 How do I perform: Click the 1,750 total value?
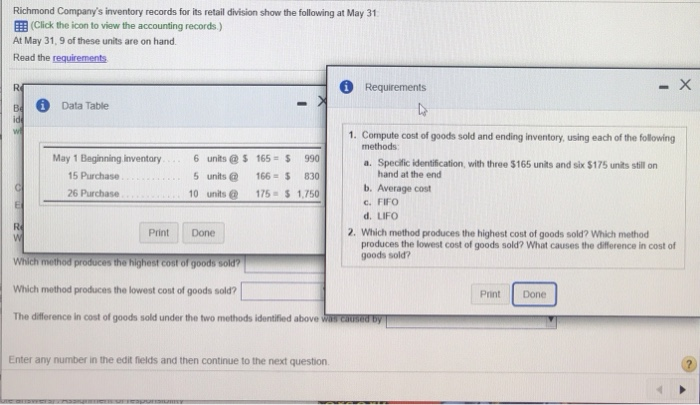tap(308, 194)
